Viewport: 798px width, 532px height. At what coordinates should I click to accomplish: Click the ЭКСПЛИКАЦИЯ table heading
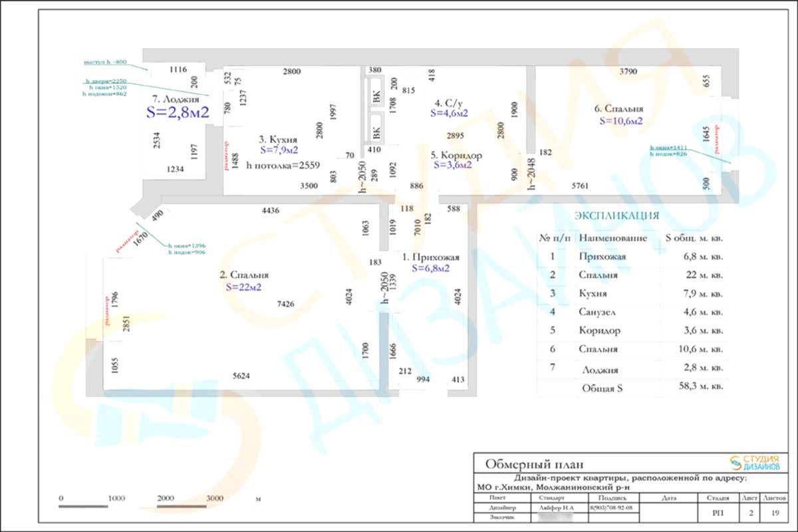616,215
